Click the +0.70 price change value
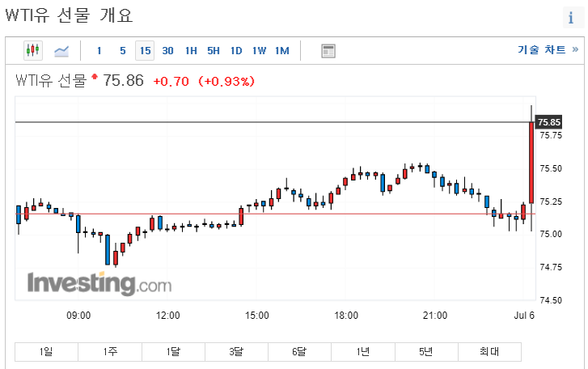Viewport: 588px width, 369px height. click(171, 82)
